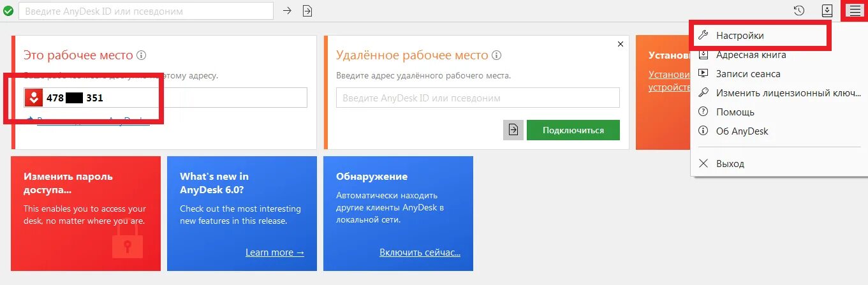This screenshot has height=285, width=868.
Task: Click the wrench icon next to Настройки
Action: [x=703, y=36]
